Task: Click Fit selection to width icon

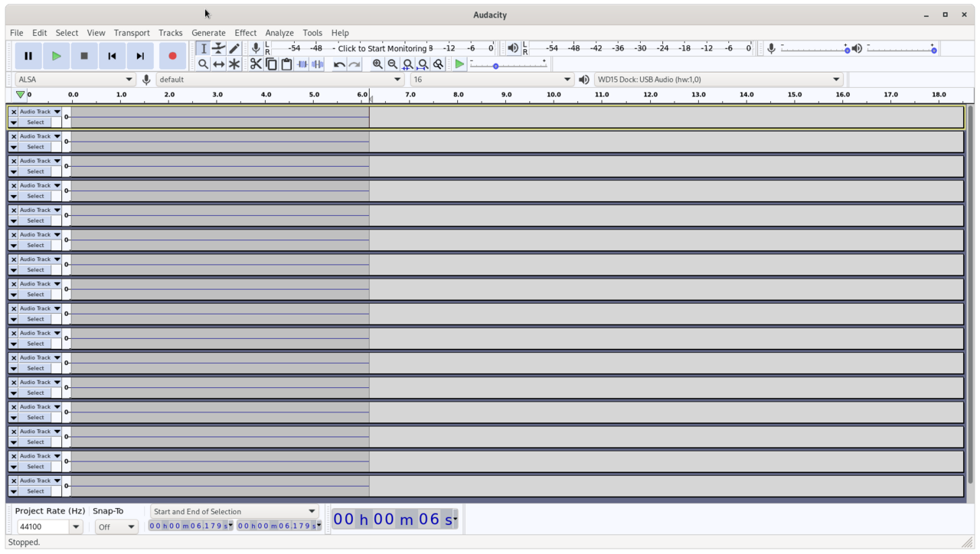Action: click(x=408, y=64)
